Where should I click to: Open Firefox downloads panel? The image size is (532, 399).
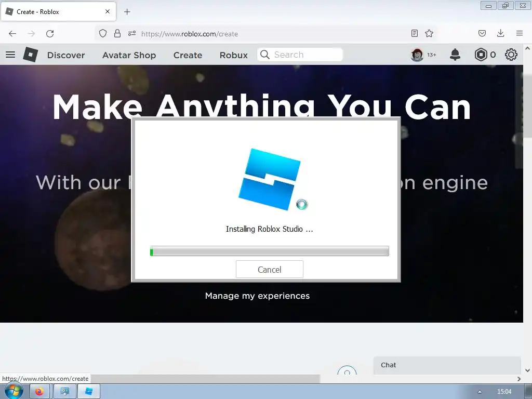point(500,33)
